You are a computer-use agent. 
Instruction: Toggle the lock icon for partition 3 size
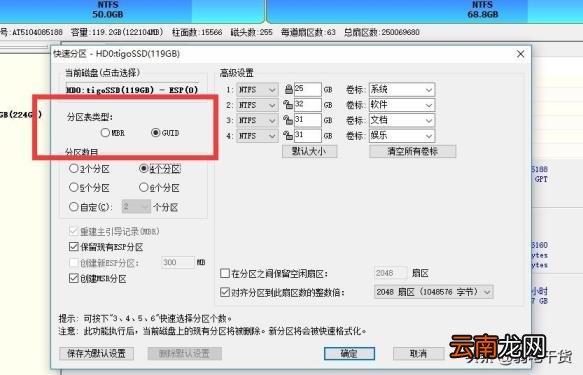click(x=288, y=120)
